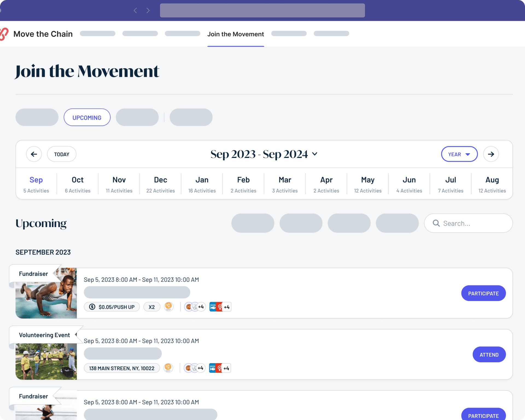Select the Dec month with 22 Activities
This screenshot has height=420, width=525.
[x=161, y=184]
